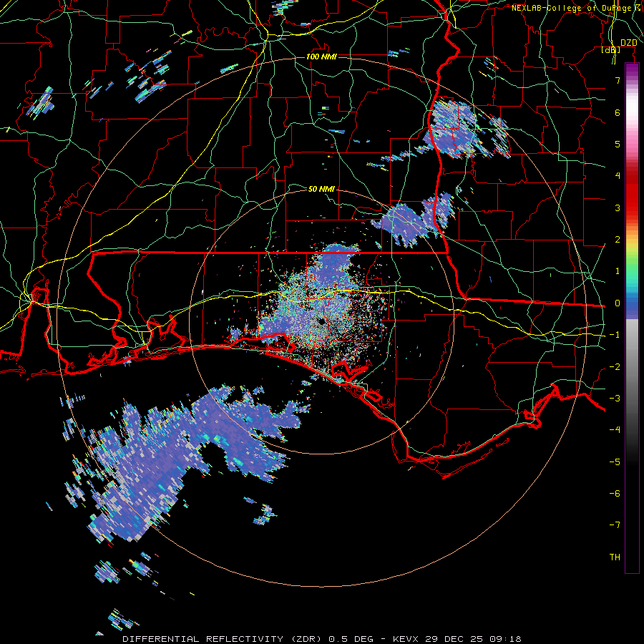The height and width of the screenshot is (644, 644).
Task: Click the "TH" threshold label on the color scale
Action: 615,557
